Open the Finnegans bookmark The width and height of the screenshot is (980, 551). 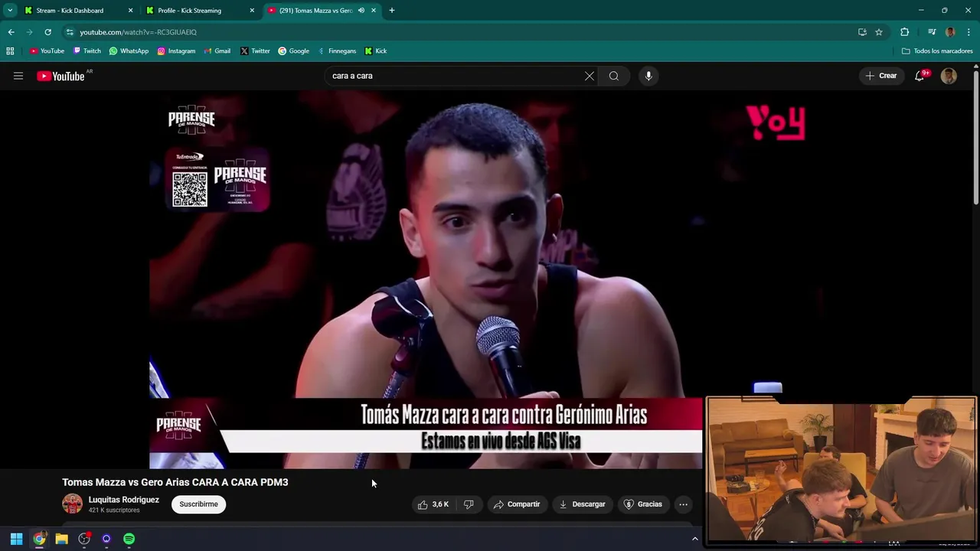click(337, 51)
